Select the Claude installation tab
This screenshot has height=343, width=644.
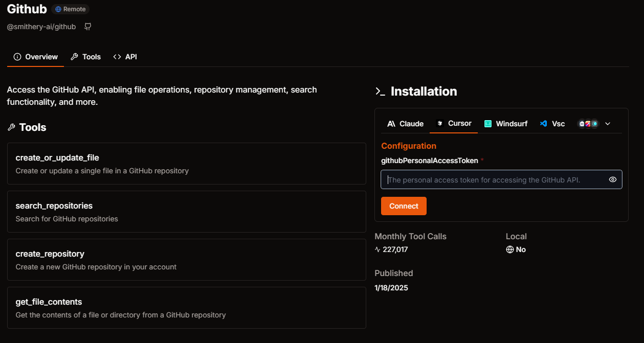point(406,124)
